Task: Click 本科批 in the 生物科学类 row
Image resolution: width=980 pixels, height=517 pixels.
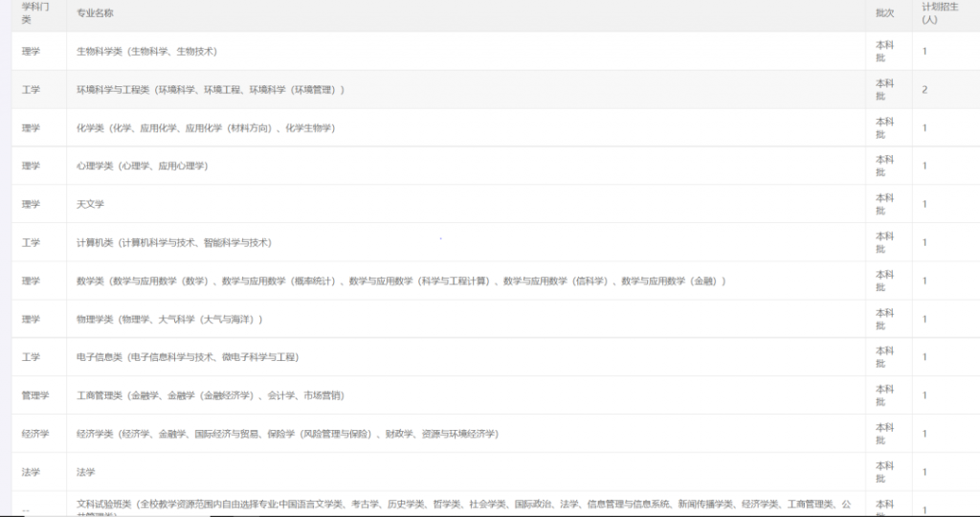Action: (x=884, y=52)
